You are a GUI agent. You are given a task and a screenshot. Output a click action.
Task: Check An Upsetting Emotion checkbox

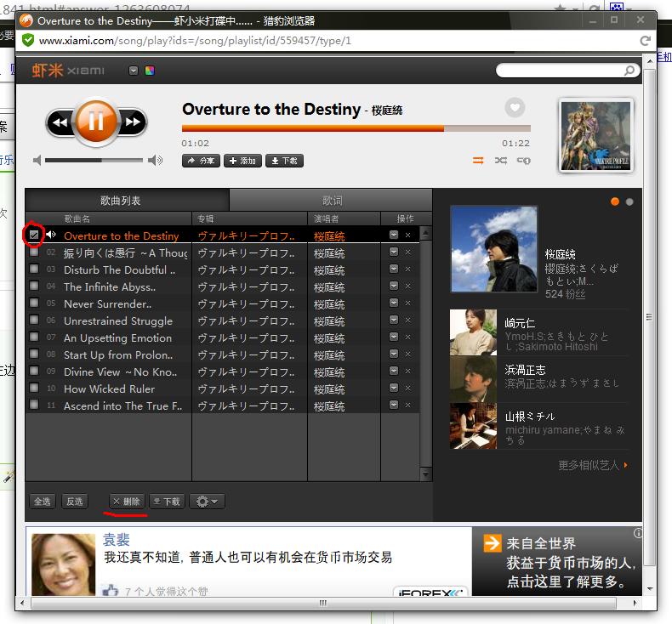pyautogui.click(x=34, y=337)
